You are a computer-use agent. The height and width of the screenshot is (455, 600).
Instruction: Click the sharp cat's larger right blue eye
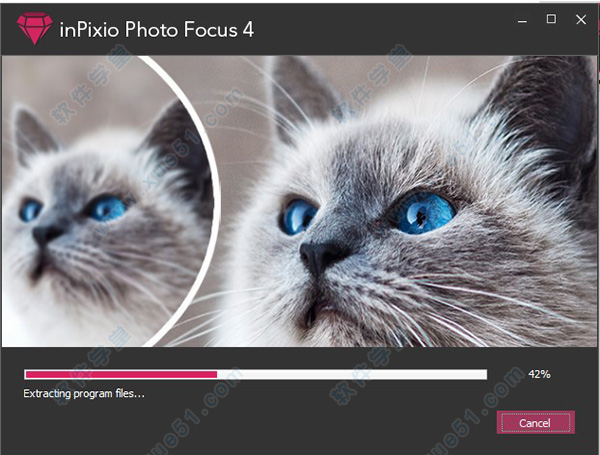pos(424,213)
